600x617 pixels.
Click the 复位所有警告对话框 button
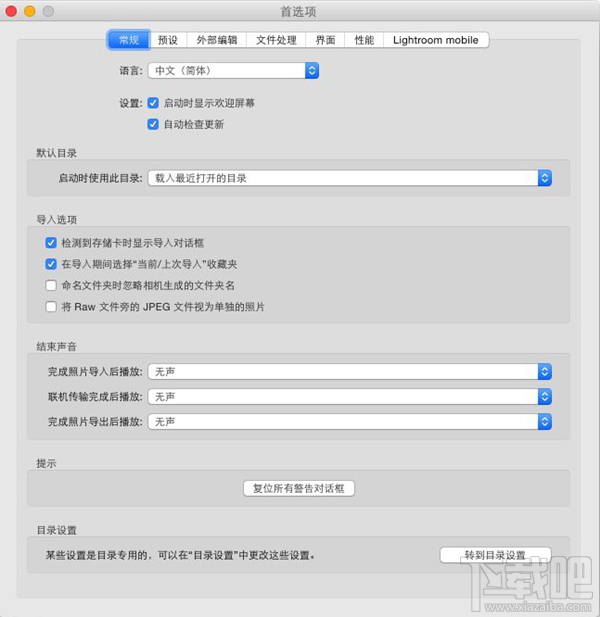coord(299,488)
